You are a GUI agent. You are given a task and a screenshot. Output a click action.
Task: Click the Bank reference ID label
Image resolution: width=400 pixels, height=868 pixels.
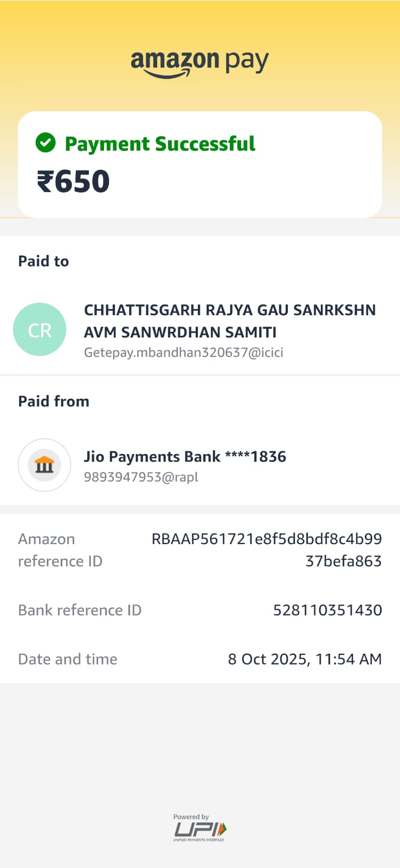click(80, 610)
